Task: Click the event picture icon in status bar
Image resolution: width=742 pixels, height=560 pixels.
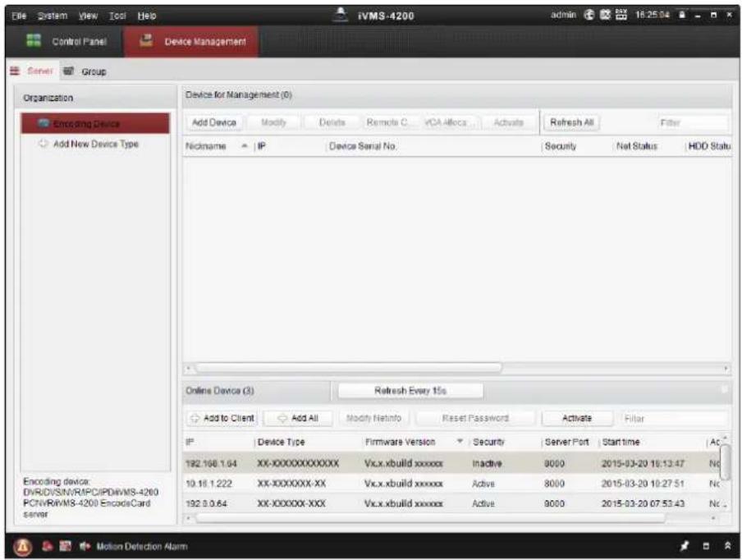Action: point(66,546)
